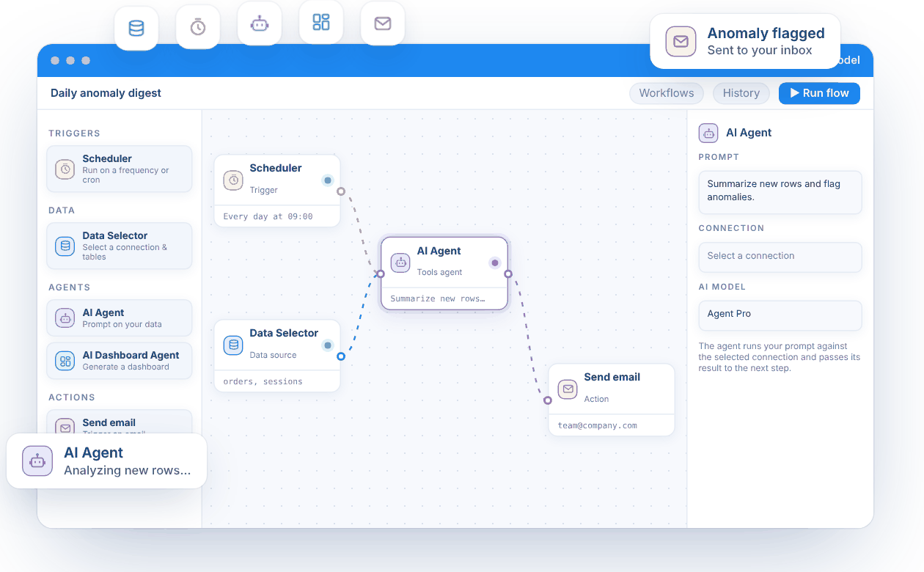Image resolution: width=924 pixels, height=572 pixels.
Task: Select the AI Dashboard Agent sidebar item
Action: click(x=120, y=361)
